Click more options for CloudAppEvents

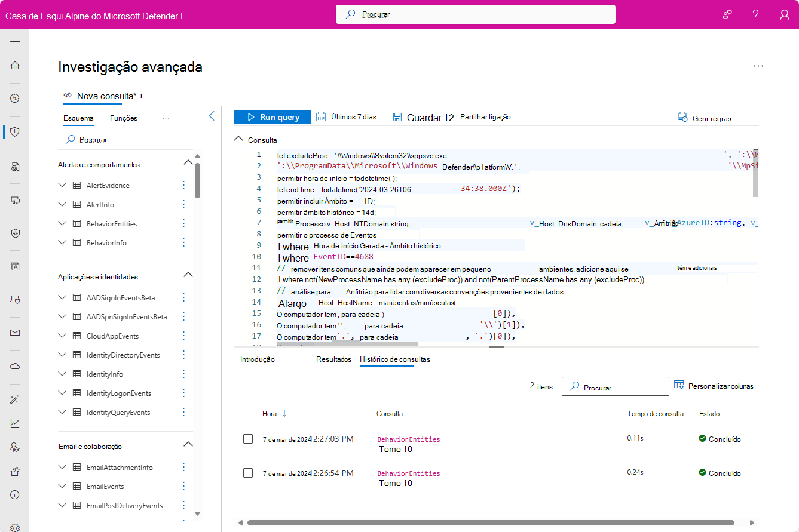[183, 336]
